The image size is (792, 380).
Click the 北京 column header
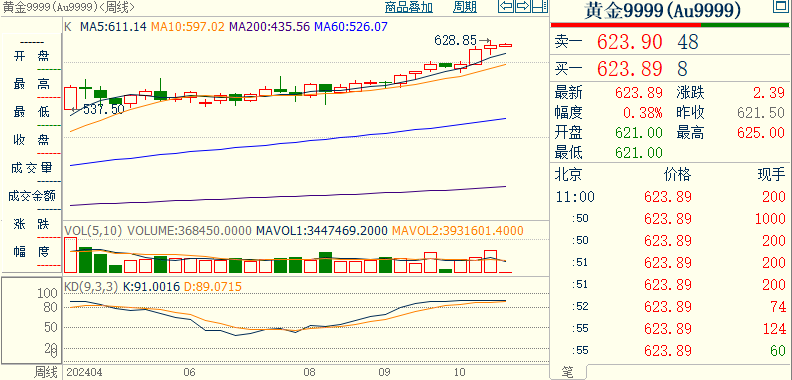[x=569, y=175]
